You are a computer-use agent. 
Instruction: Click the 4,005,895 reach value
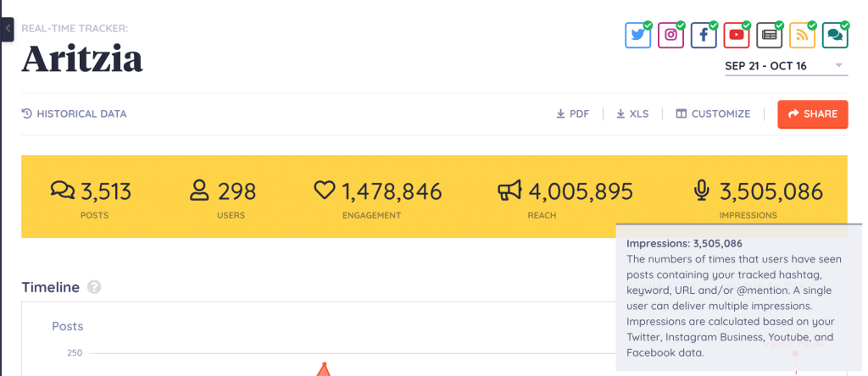[581, 191]
